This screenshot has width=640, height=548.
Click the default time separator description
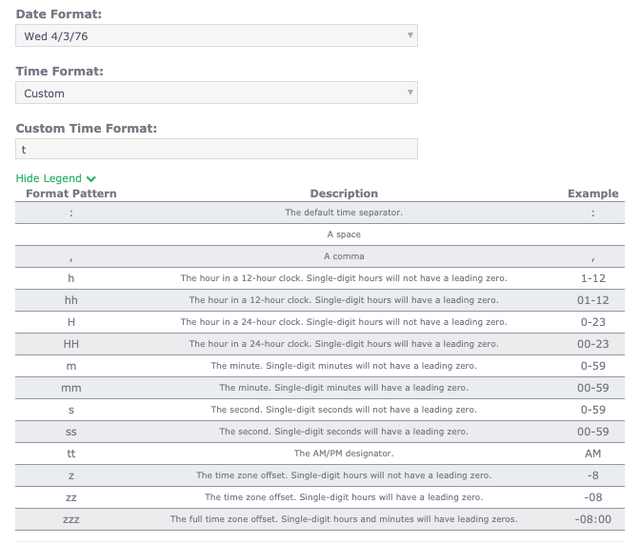coord(344,212)
